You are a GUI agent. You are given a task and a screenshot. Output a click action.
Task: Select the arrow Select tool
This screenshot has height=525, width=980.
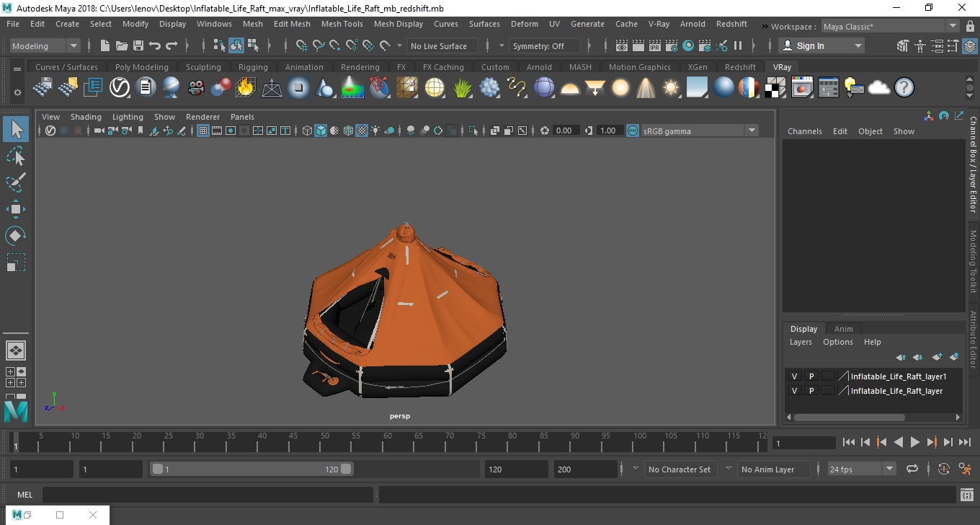(16, 129)
